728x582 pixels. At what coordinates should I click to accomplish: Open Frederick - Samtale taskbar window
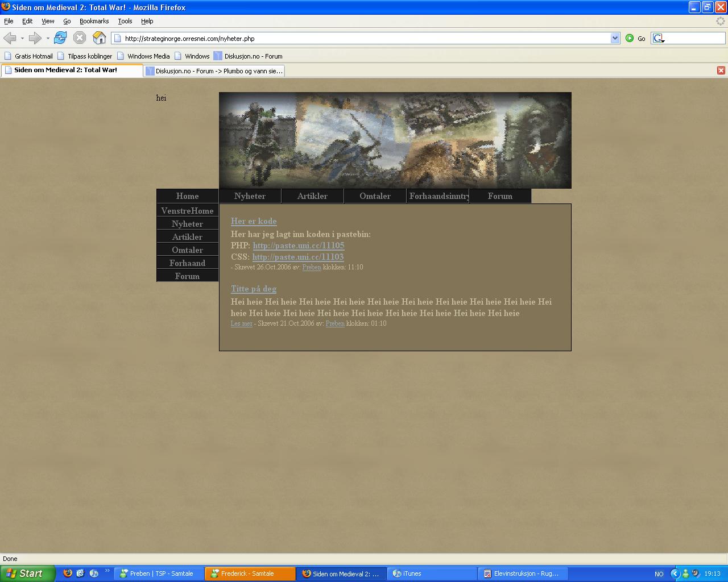pos(250,573)
